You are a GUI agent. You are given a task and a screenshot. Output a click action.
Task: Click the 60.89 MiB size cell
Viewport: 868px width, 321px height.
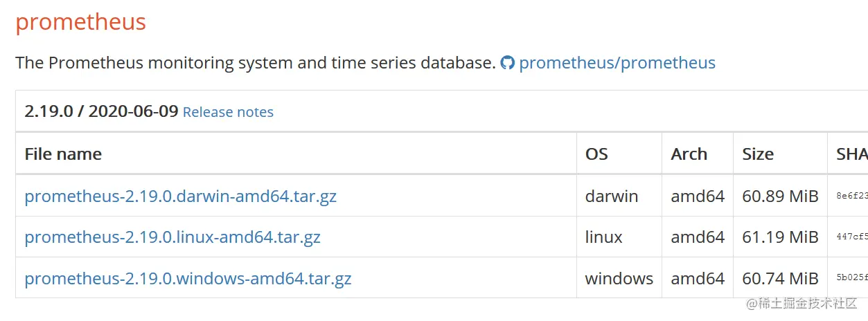point(780,196)
